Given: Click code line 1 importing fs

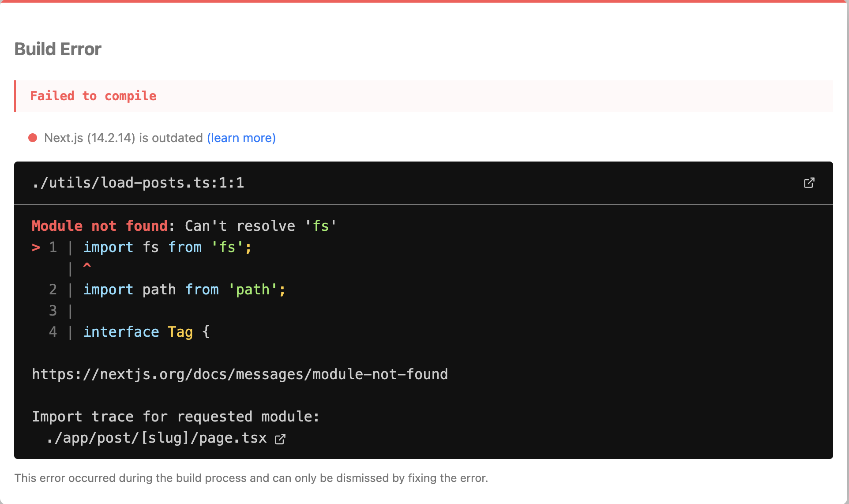Looking at the screenshot, I should click(x=167, y=247).
